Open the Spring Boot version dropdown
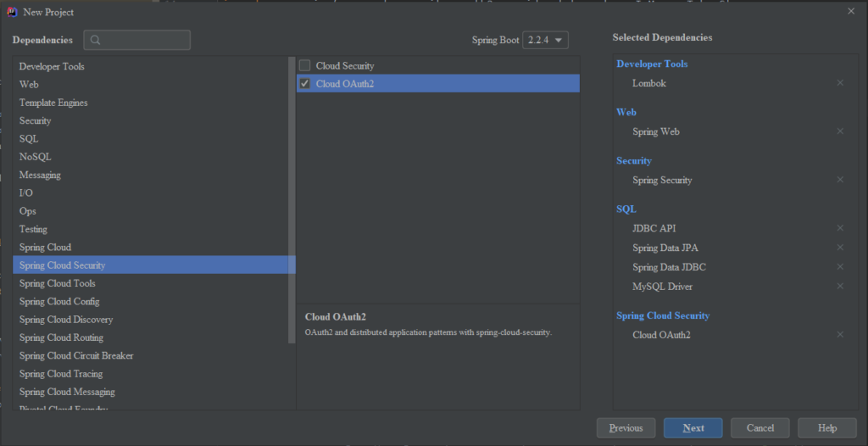The width and height of the screenshot is (868, 446). (x=545, y=40)
